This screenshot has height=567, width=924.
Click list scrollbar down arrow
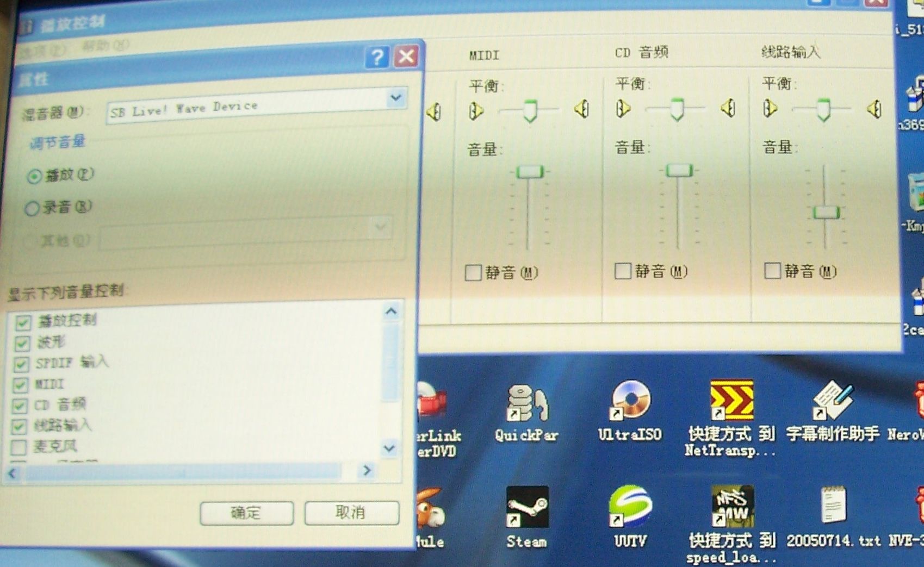click(x=389, y=449)
